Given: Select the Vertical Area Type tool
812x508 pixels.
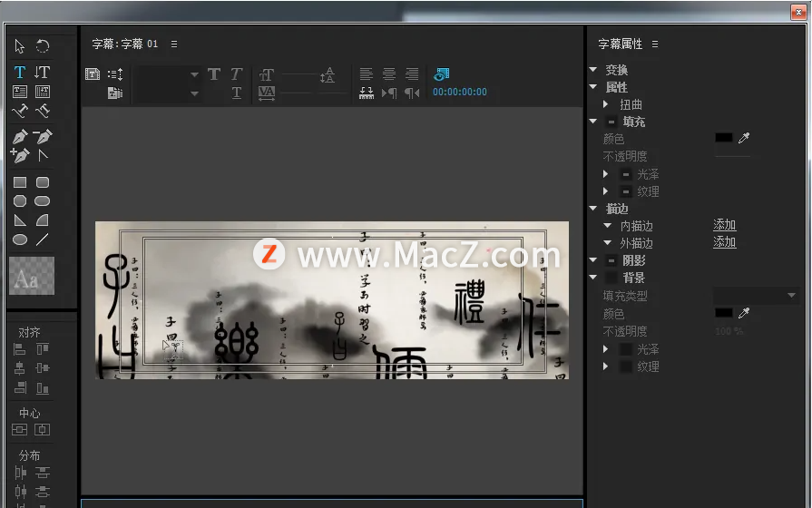Looking at the screenshot, I should point(43,92).
